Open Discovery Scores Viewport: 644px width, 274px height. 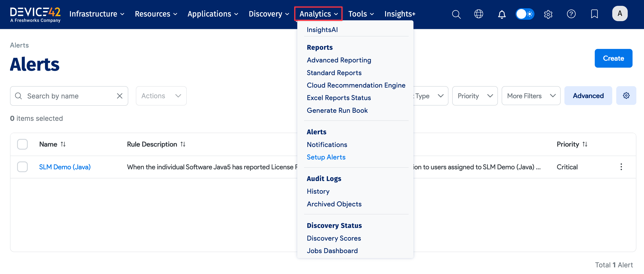coord(334,238)
